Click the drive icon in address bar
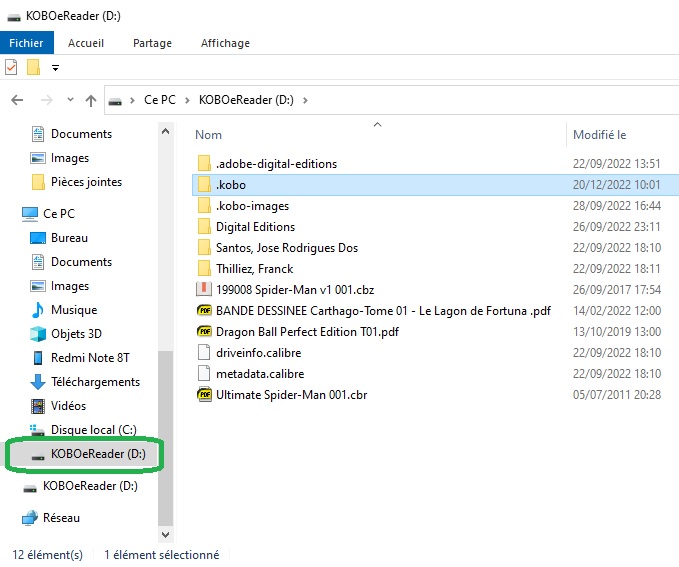Image resolution: width=679 pixels, height=567 pixels. pos(115,101)
